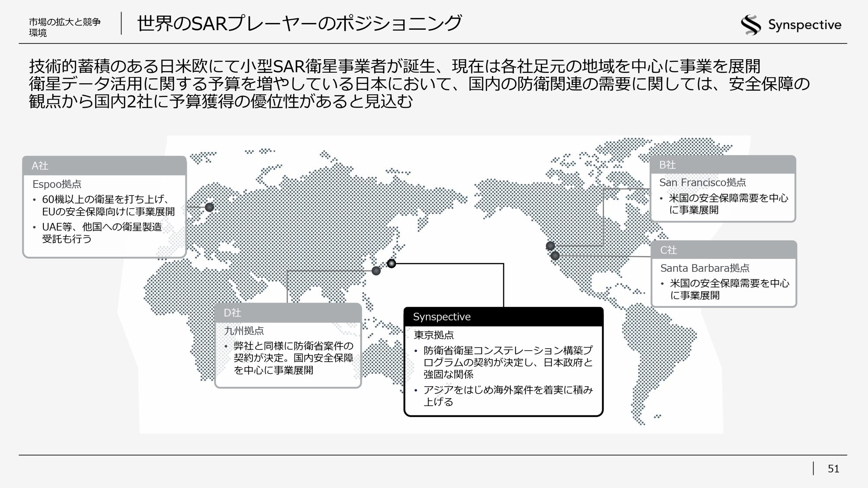
Task: Select the D社 card header
Action: [x=288, y=313]
